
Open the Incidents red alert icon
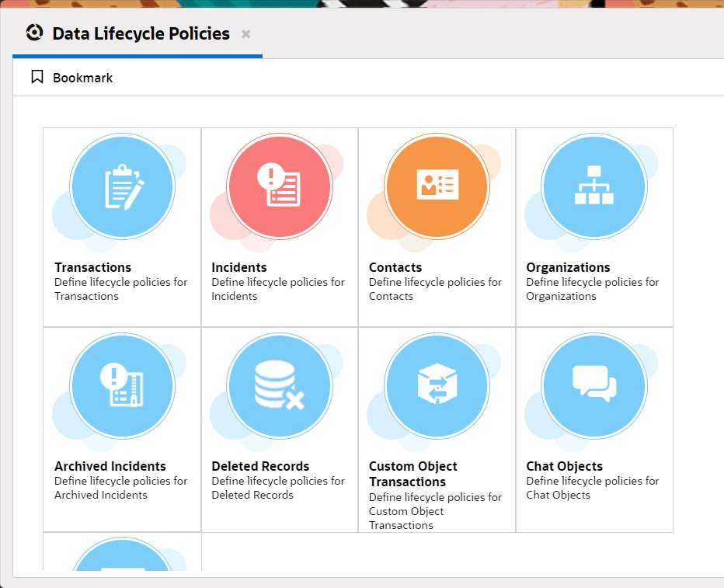click(x=280, y=186)
